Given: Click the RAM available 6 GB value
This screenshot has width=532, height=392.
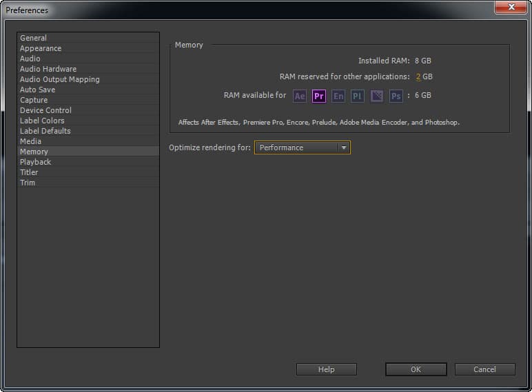Looking at the screenshot, I should coord(422,95).
